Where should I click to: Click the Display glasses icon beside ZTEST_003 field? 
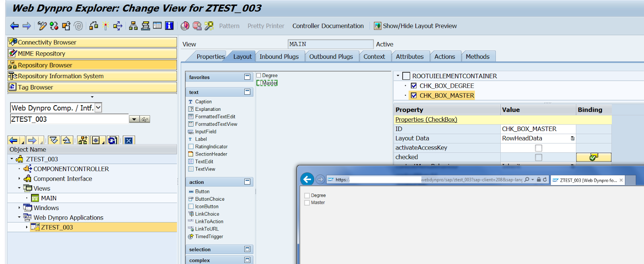(145, 119)
